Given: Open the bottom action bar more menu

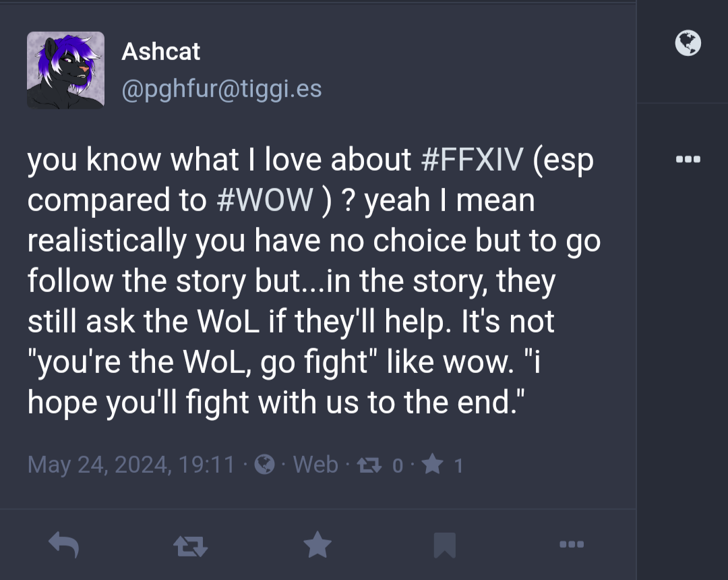Looking at the screenshot, I should [x=572, y=544].
